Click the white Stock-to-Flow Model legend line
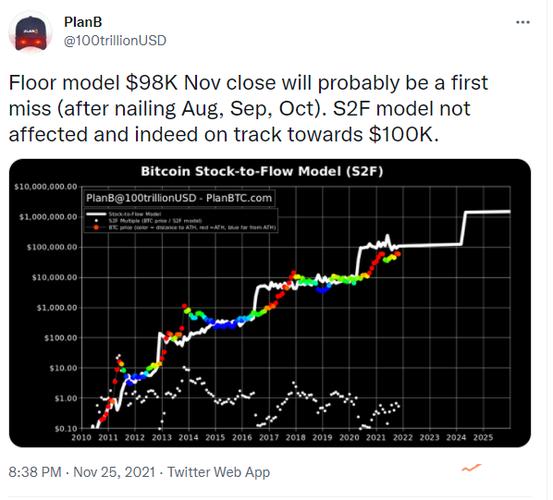Screen dimensions: 553x500 pos(96,214)
